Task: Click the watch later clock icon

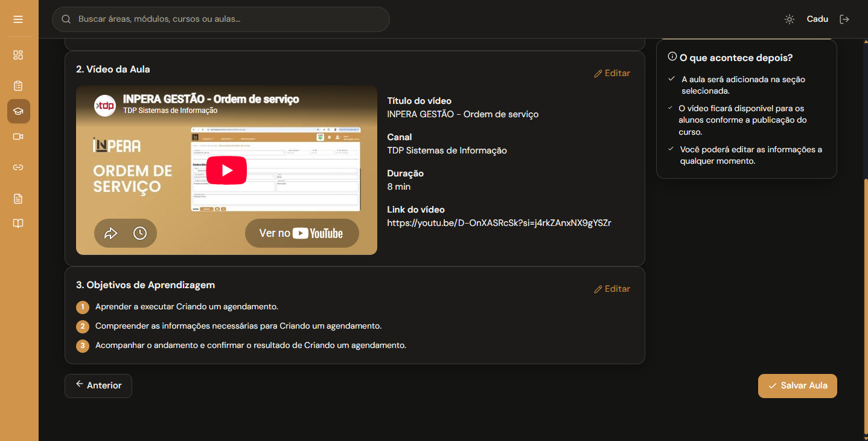Action: point(140,233)
